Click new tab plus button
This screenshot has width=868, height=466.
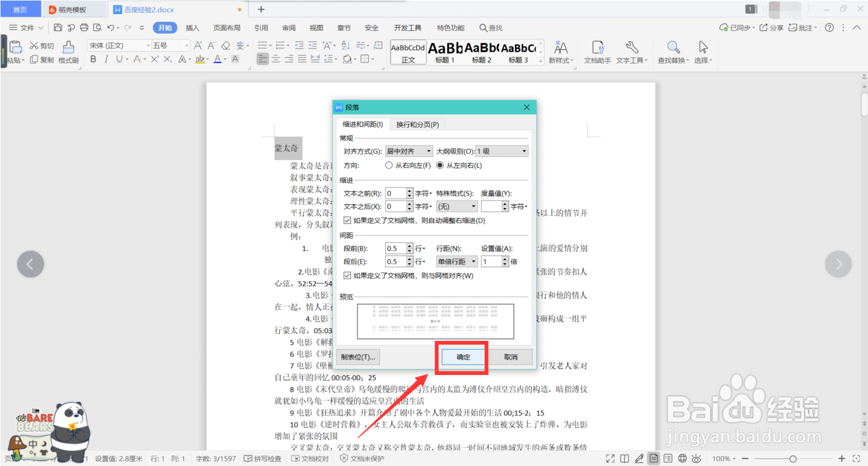(x=261, y=9)
